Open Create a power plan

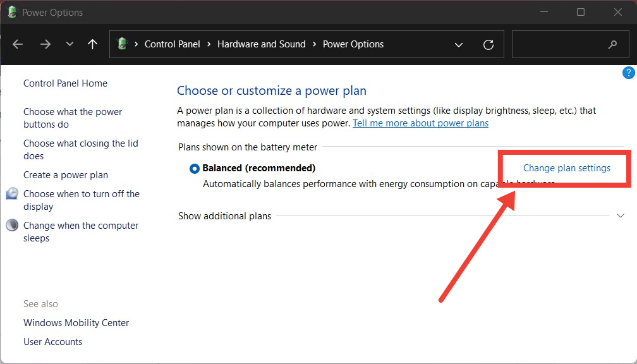pyautogui.click(x=66, y=175)
